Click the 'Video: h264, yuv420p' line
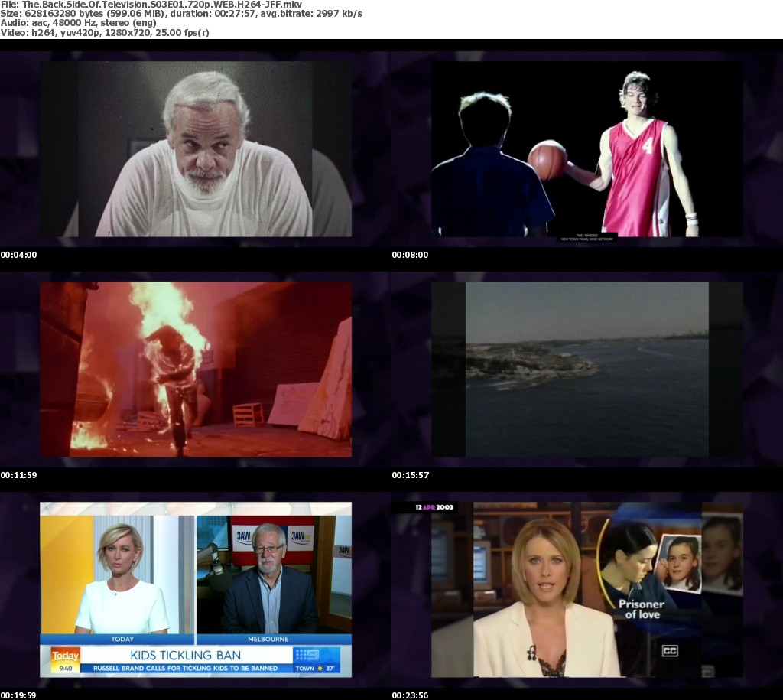Image resolution: width=783 pixels, height=700 pixels. (x=105, y=33)
